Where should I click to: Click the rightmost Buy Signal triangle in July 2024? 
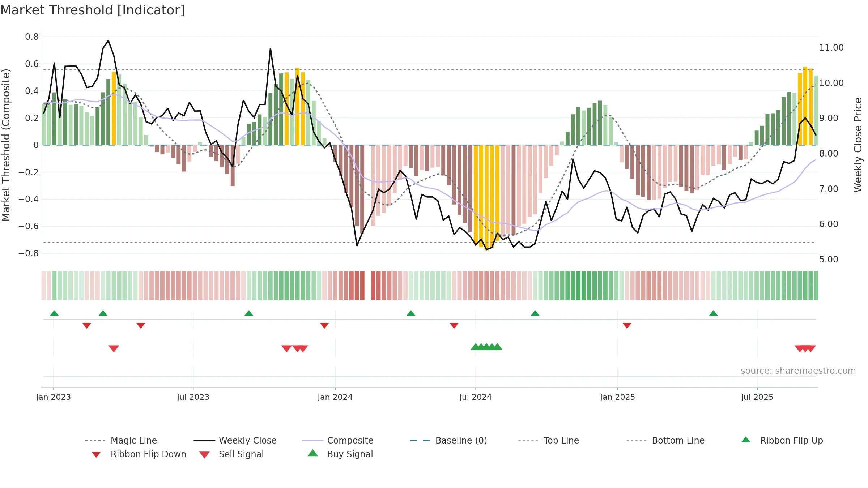pos(497,347)
